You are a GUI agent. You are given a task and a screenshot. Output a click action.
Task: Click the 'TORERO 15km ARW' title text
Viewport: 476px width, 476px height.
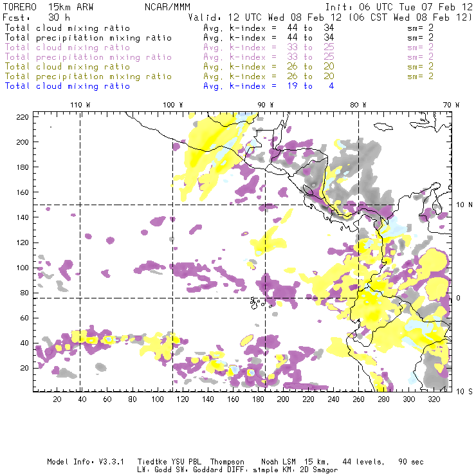pyautogui.click(x=48, y=7)
